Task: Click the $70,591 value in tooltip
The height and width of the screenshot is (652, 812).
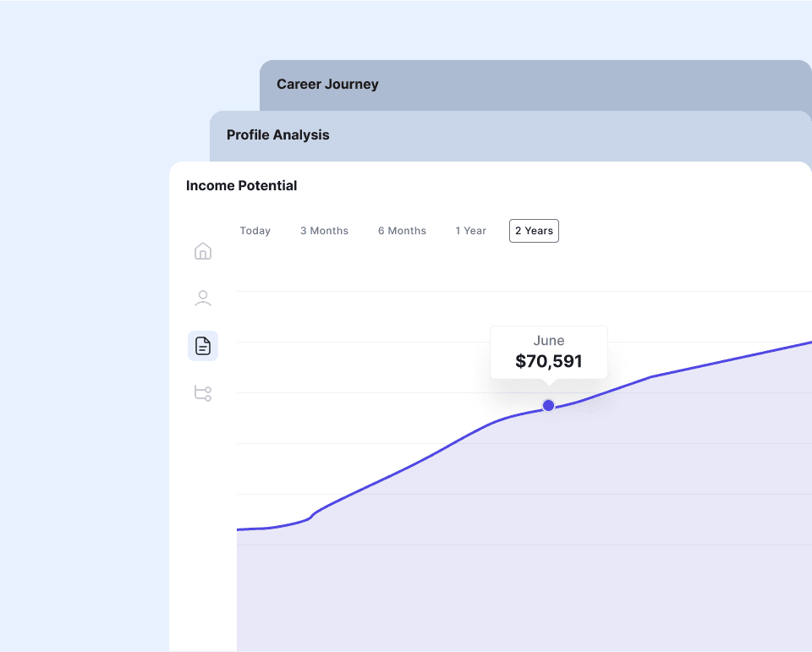Action: coord(548,362)
